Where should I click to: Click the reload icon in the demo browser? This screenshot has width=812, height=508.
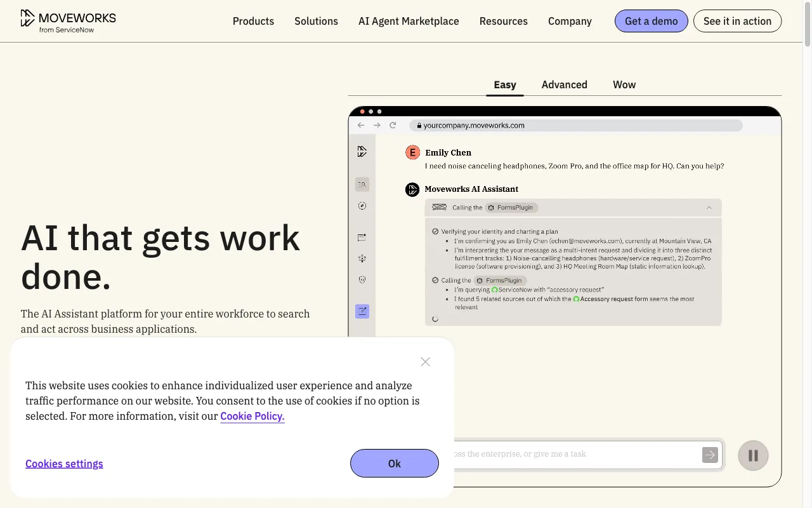click(393, 125)
